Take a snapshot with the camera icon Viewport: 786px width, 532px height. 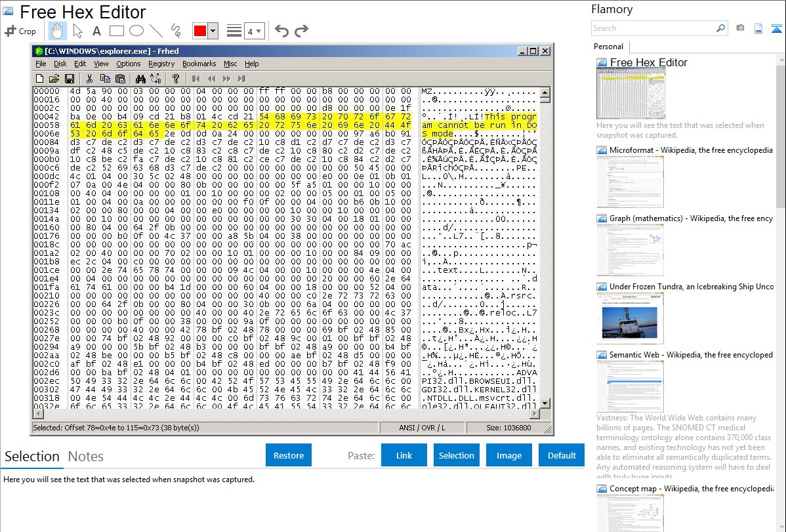740,28
